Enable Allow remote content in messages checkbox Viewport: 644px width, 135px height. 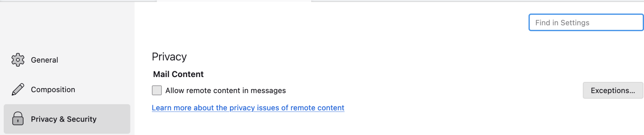click(x=157, y=90)
